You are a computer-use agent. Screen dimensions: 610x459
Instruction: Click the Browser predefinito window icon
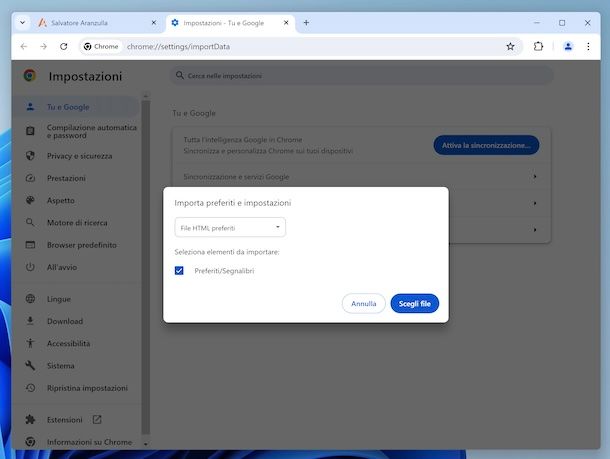[x=30, y=245]
